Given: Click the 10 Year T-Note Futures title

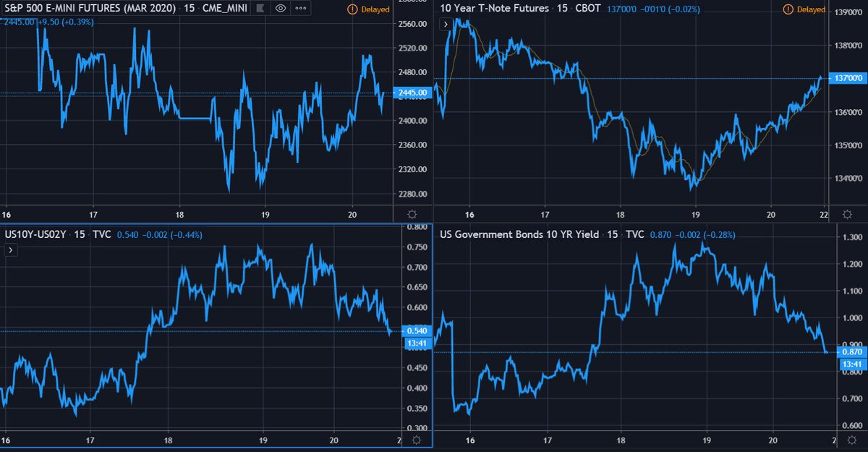Looking at the screenshot, I should (x=495, y=9).
